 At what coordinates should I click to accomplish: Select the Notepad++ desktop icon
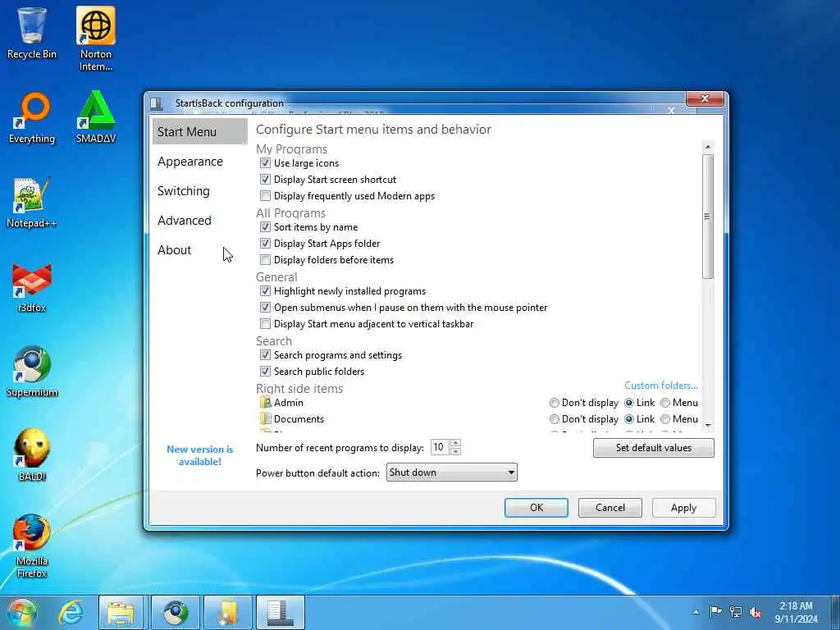click(32, 203)
